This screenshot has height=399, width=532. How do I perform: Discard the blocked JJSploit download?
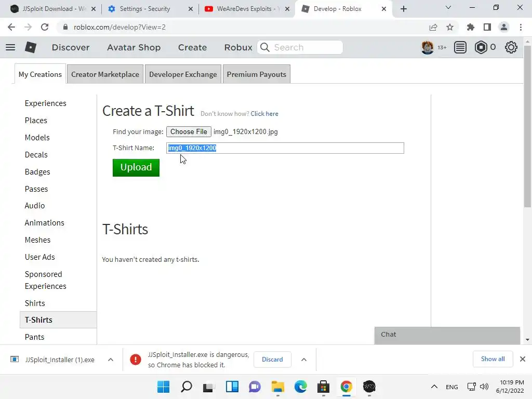pyautogui.click(x=272, y=360)
